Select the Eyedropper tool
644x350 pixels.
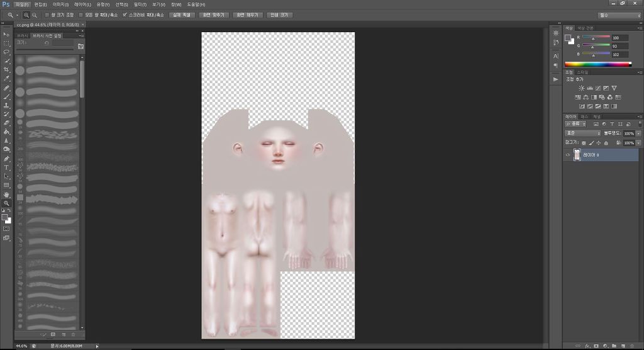6,79
